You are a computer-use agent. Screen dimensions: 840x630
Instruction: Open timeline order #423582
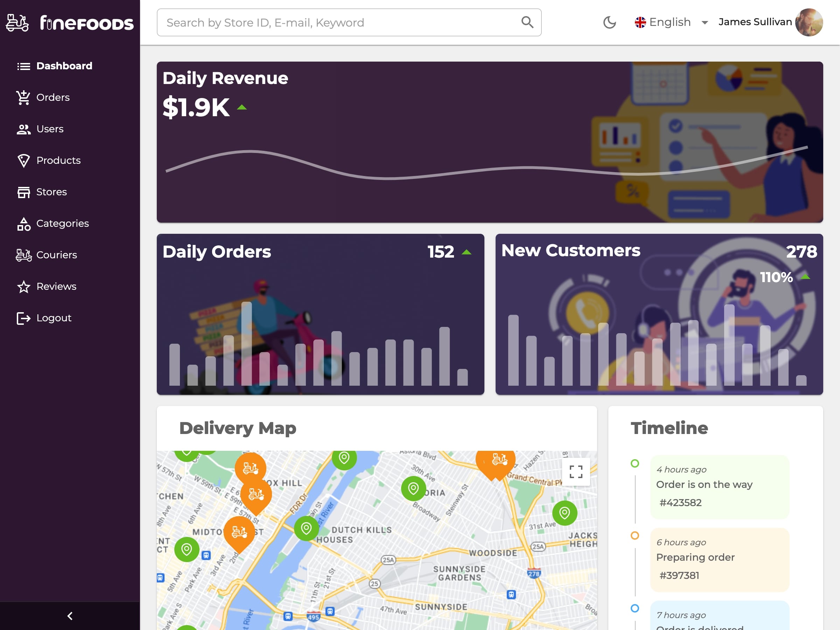tap(680, 502)
